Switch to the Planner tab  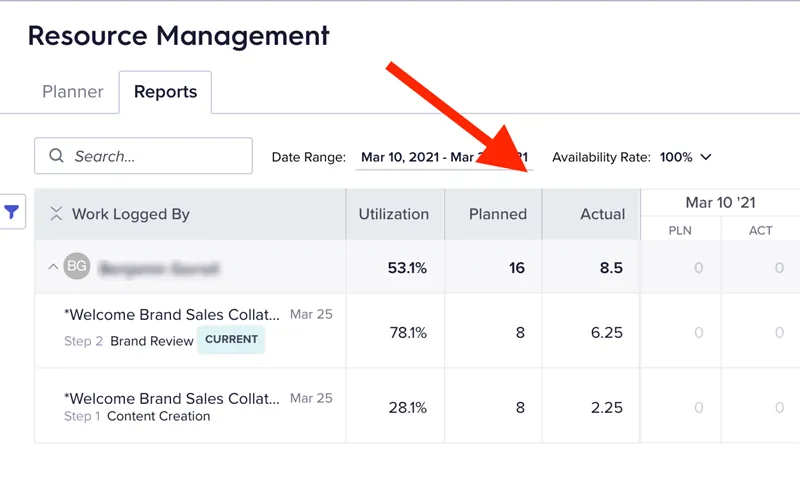pyautogui.click(x=73, y=92)
